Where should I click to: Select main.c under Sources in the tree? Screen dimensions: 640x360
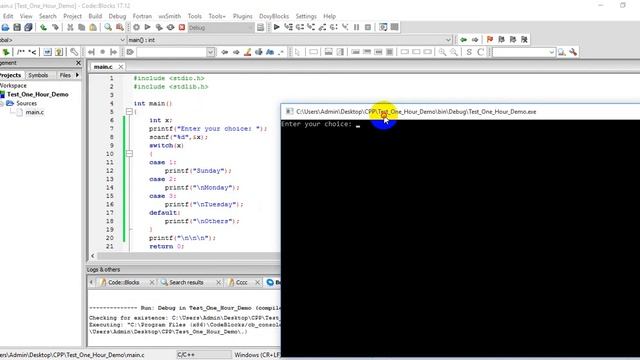pos(35,112)
